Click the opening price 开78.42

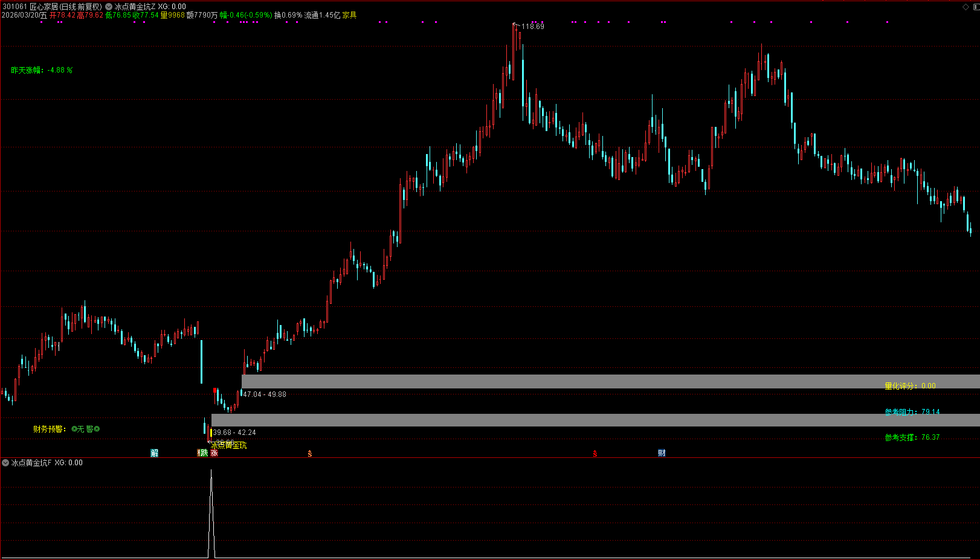tap(62, 15)
